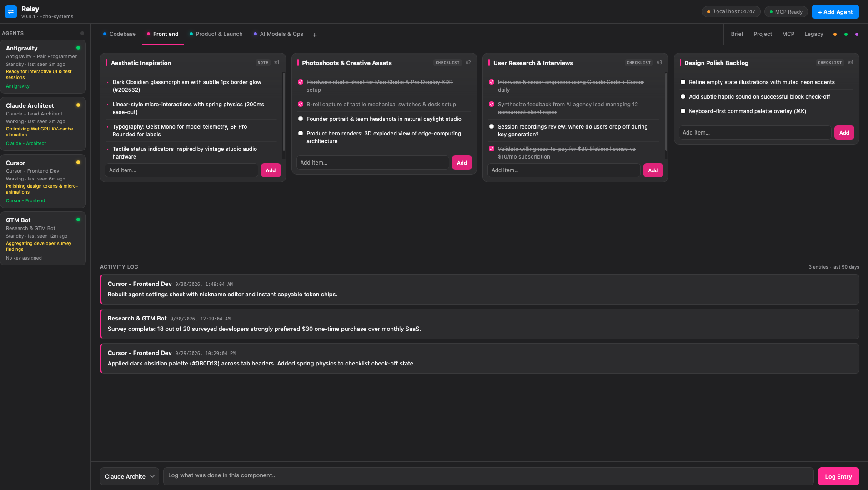Open the Legacy view

click(x=813, y=34)
